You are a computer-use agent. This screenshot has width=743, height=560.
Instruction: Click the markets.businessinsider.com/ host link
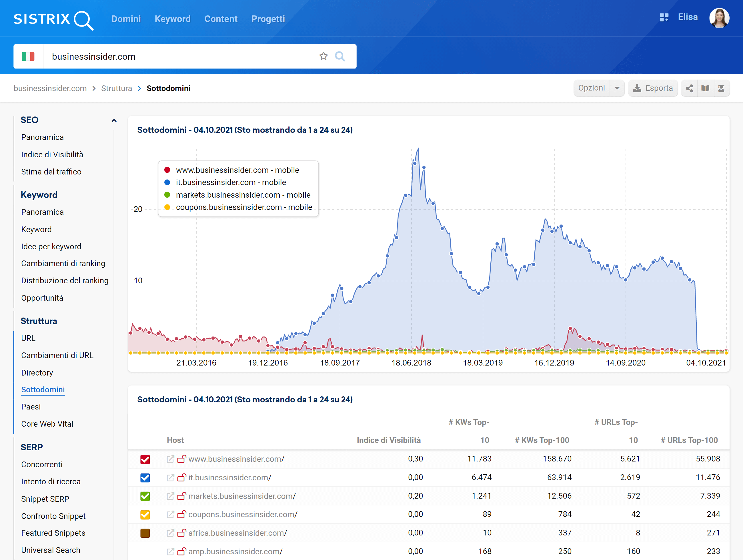tap(242, 496)
